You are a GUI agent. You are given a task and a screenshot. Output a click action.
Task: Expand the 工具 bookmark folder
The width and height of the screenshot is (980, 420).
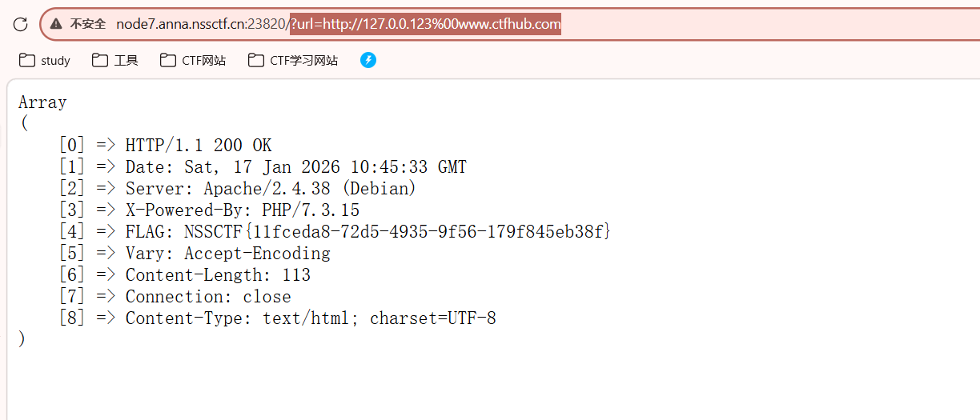coord(115,60)
